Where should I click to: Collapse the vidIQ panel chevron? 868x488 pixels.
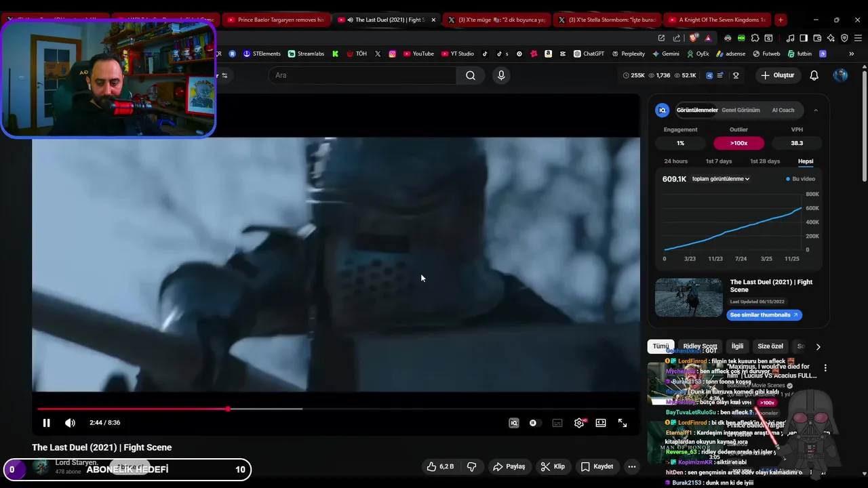816,110
